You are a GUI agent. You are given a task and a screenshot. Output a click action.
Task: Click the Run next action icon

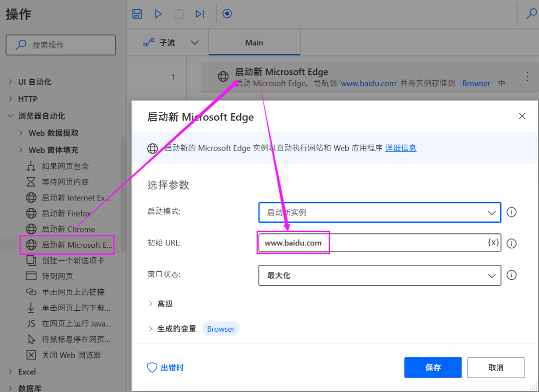(200, 14)
